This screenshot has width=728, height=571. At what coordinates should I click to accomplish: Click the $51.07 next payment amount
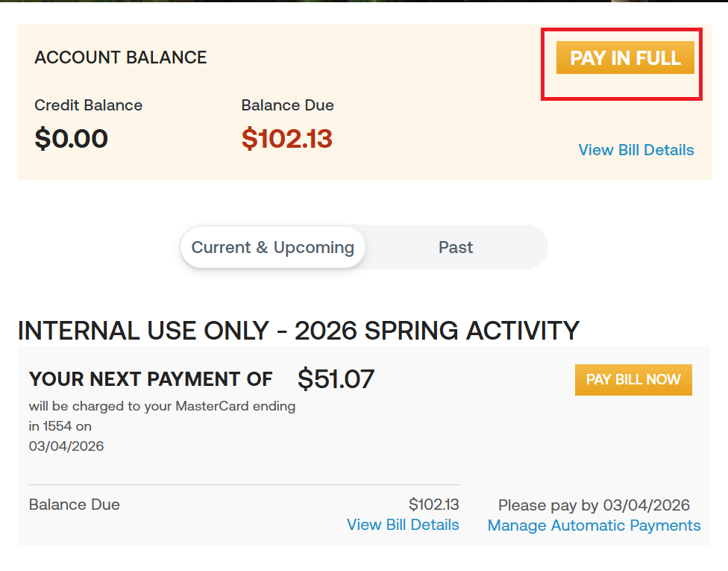(336, 379)
